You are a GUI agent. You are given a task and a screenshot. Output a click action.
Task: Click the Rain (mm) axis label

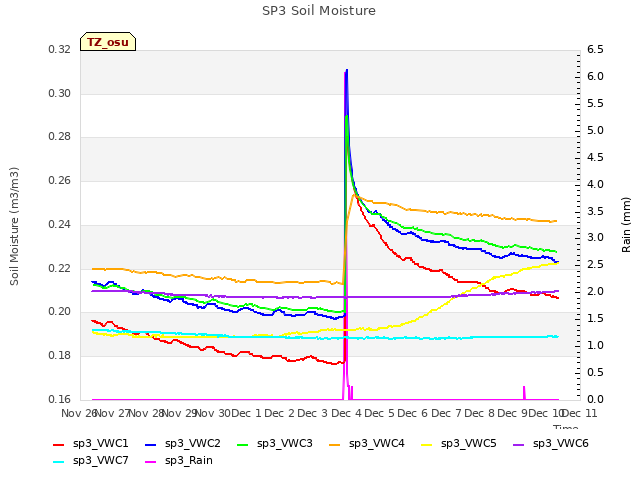pos(626,225)
